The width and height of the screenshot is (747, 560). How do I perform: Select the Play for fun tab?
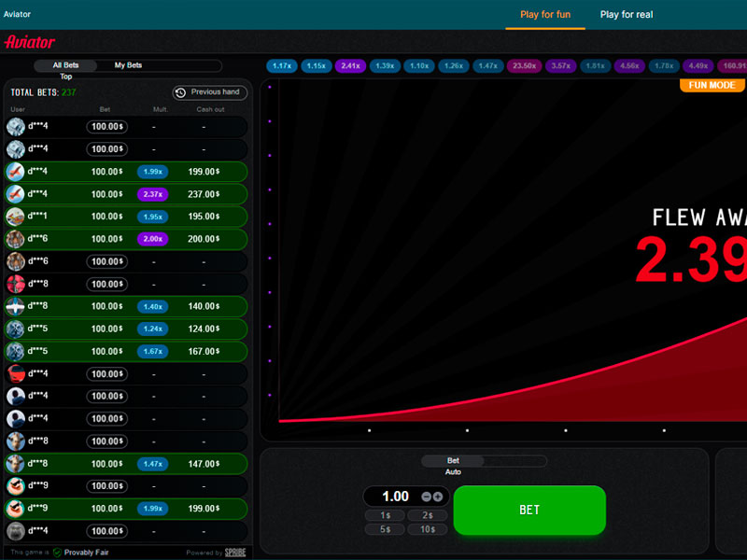(x=545, y=15)
